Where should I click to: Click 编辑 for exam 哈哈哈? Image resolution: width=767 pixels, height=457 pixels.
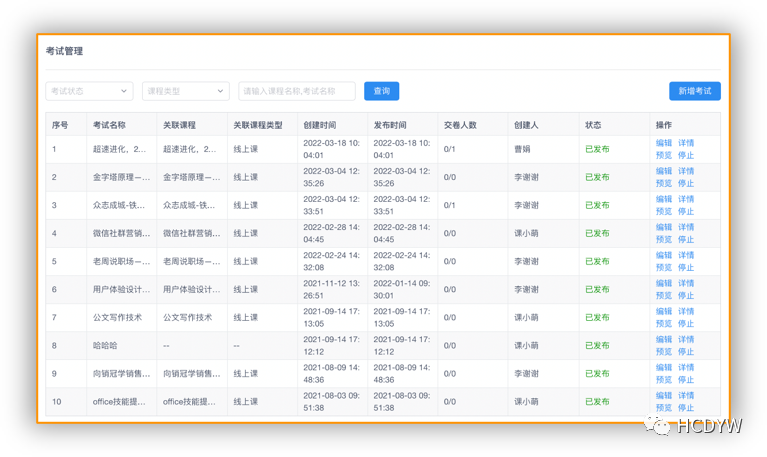[664, 339]
